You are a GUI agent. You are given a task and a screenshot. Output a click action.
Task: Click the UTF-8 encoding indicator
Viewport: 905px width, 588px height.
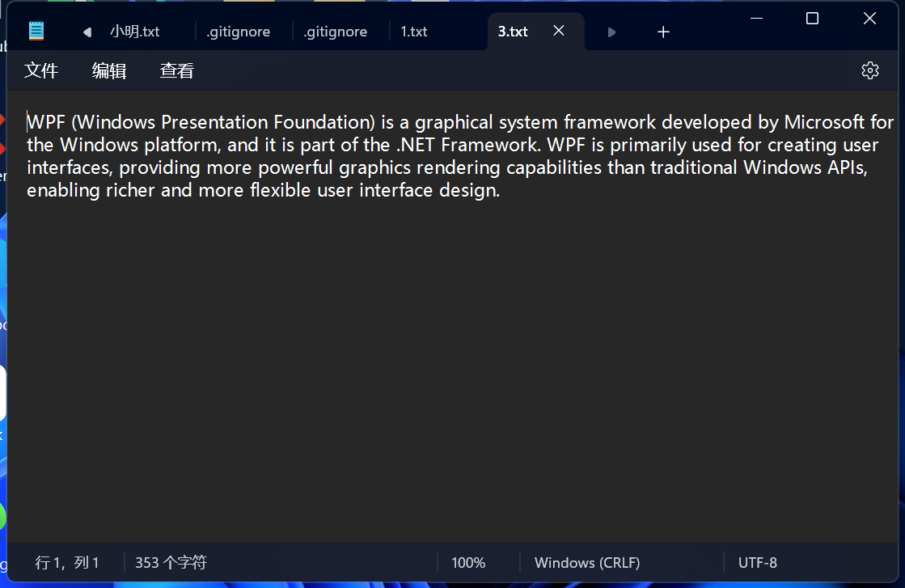coord(757,562)
